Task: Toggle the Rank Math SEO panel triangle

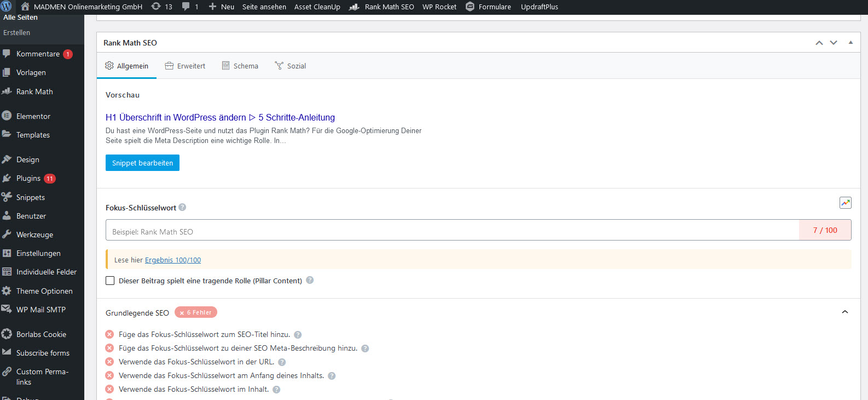Action: click(850, 43)
